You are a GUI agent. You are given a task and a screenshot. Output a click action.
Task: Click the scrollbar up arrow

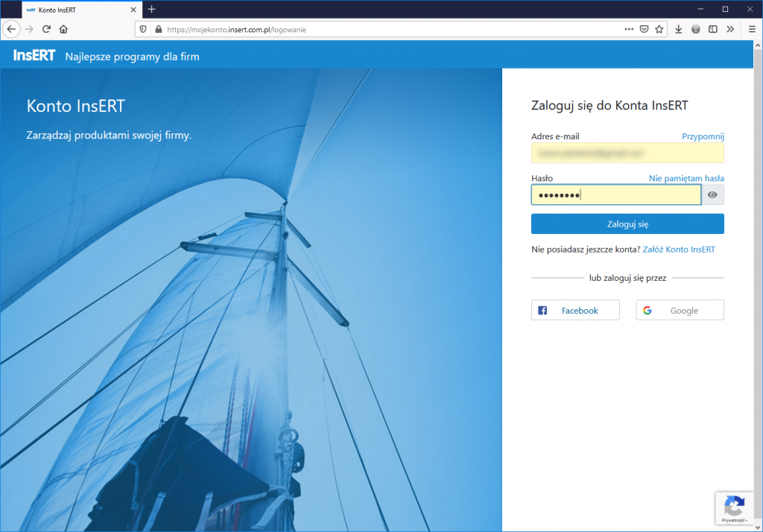click(758, 45)
